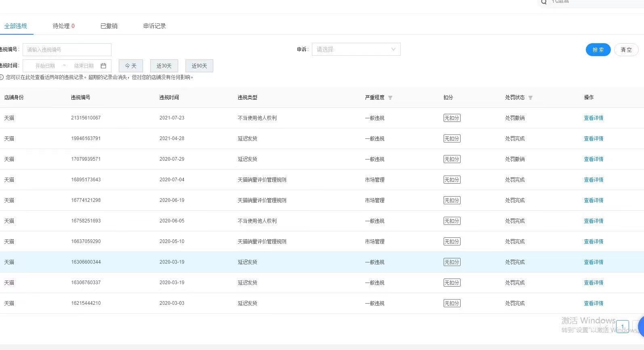Open 查看详情 for violation 16895173643
Screen dimensions: 644x350
pyautogui.click(x=593, y=180)
